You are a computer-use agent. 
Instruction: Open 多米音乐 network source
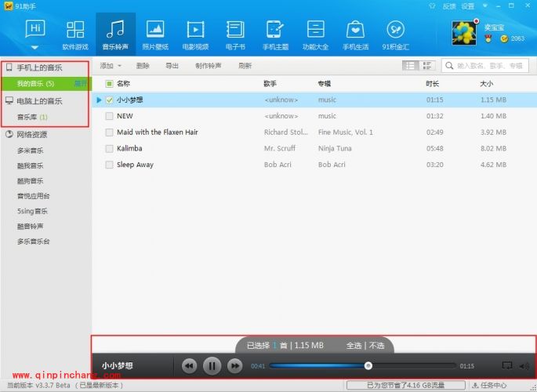[31, 151]
